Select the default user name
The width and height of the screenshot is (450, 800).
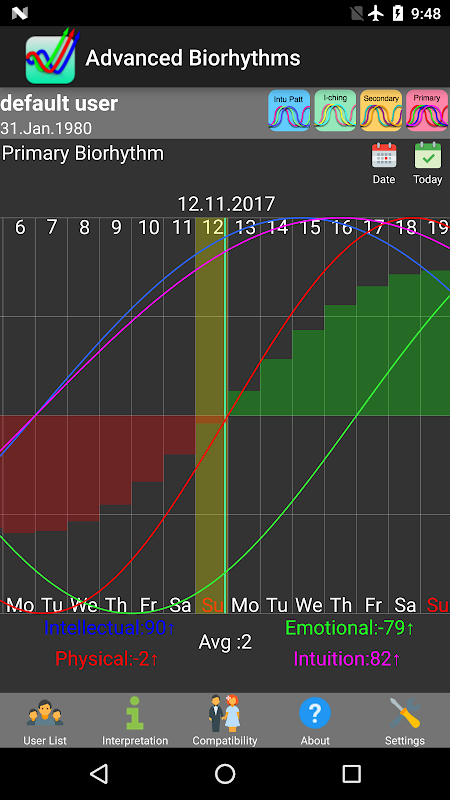59,104
